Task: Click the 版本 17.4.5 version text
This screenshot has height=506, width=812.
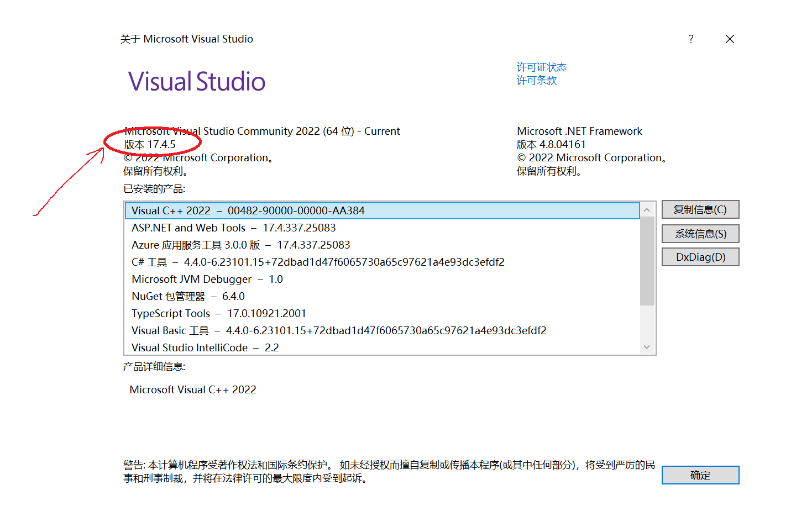Action: tap(150, 144)
